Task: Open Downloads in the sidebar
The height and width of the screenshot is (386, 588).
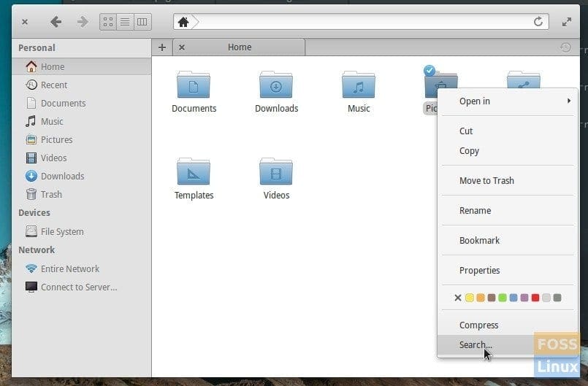Action: 82,176
